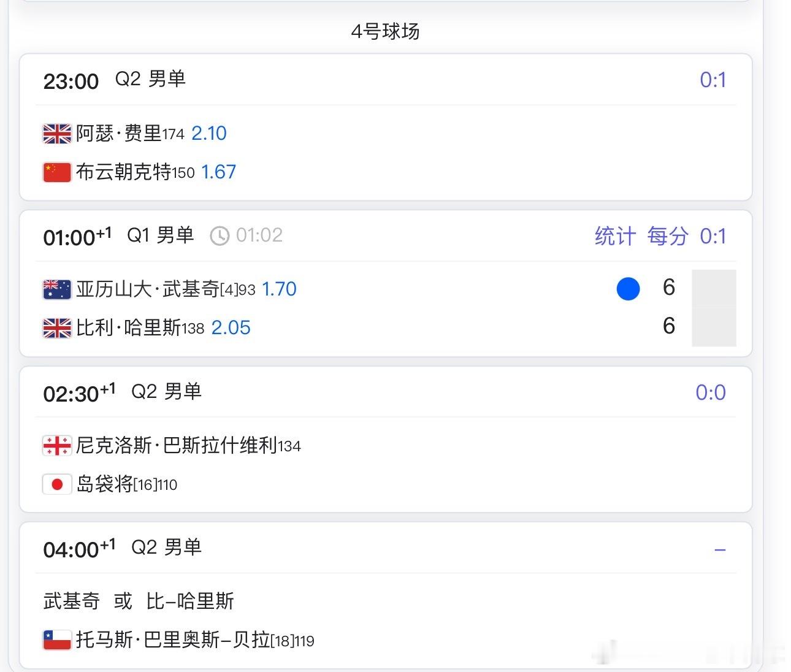
Task: Click the clock icon next to 01:02
Action: click(x=220, y=235)
